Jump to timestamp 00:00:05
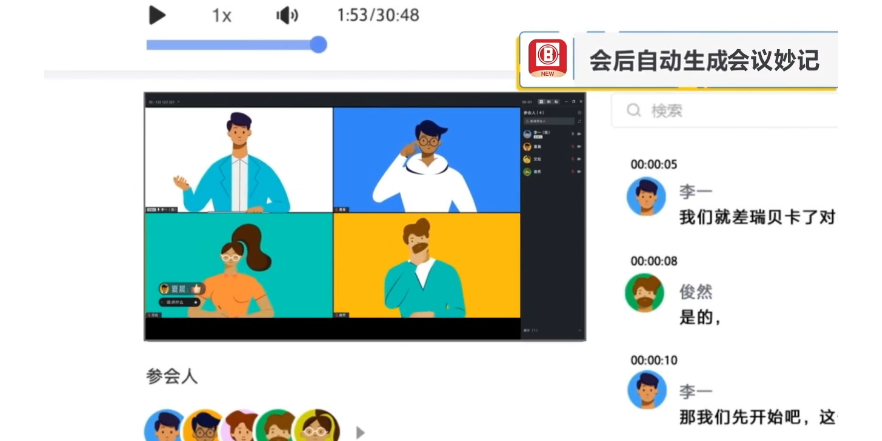 point(653,164)
